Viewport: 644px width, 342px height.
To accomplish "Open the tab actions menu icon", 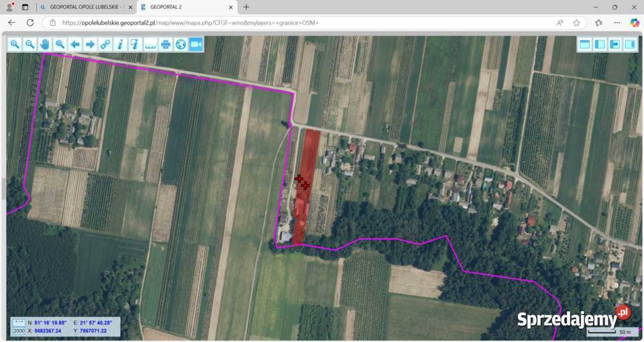I will pos(25,7).
